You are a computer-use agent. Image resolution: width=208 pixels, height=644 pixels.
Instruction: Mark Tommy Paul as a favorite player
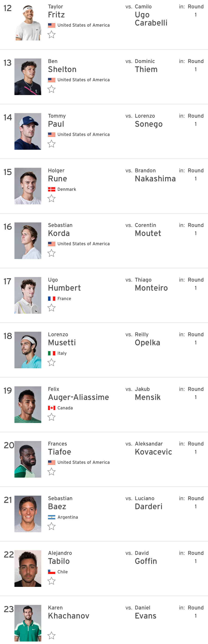51,144
